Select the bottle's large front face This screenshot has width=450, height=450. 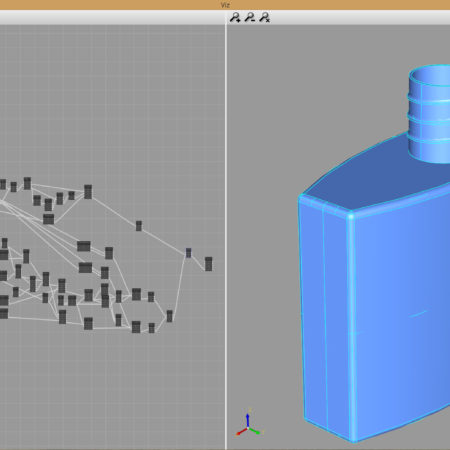click(x=402, y=313)
